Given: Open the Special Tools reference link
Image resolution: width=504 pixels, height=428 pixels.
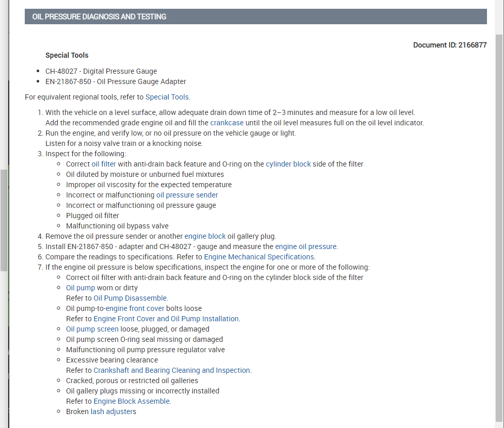Looking at the screenshot, I should pos(167,97).
